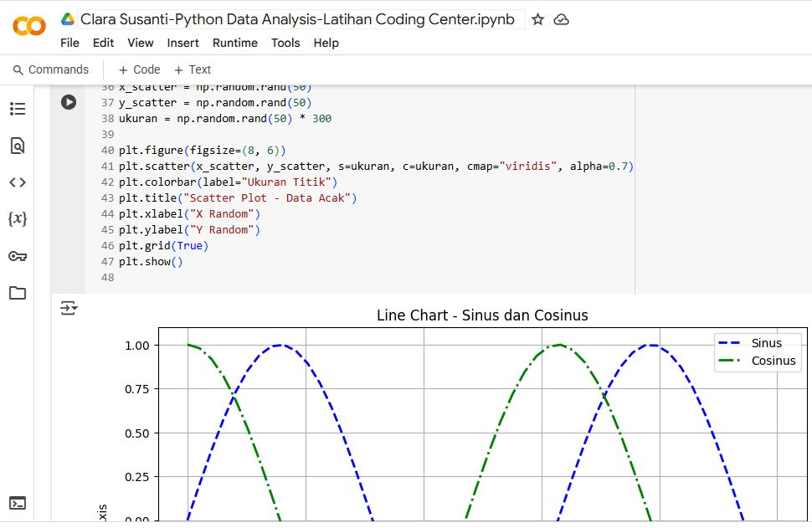This screenshot has height=528, width=812.
Task: Open Code snippets sidebar icon
Action: [x=18, y=182]
